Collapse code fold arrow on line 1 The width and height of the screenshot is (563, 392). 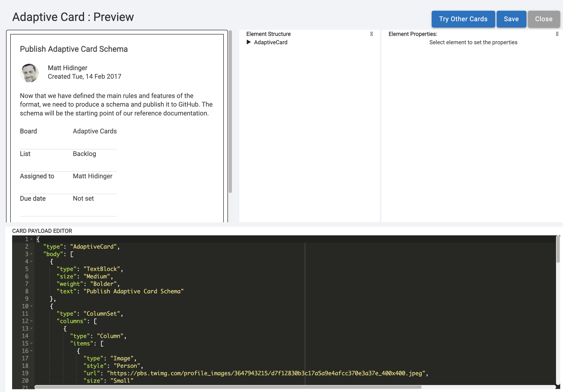pos(32,239)
